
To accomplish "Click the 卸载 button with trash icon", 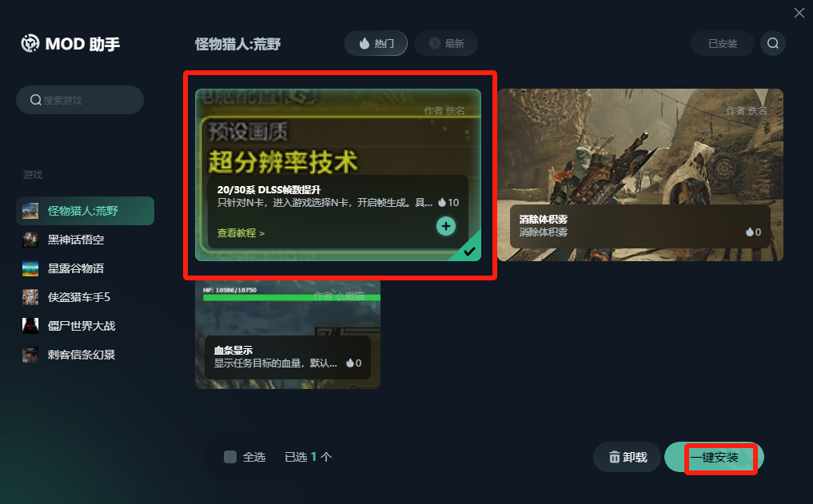I will [628, 458].
